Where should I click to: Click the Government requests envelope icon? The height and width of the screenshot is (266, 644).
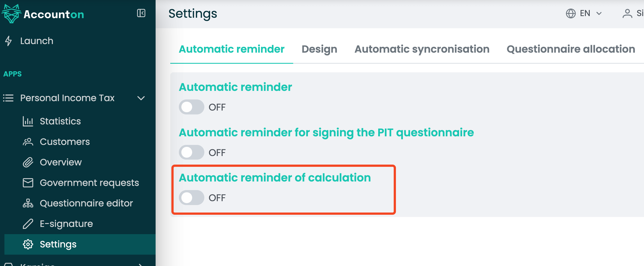[28, 183]
